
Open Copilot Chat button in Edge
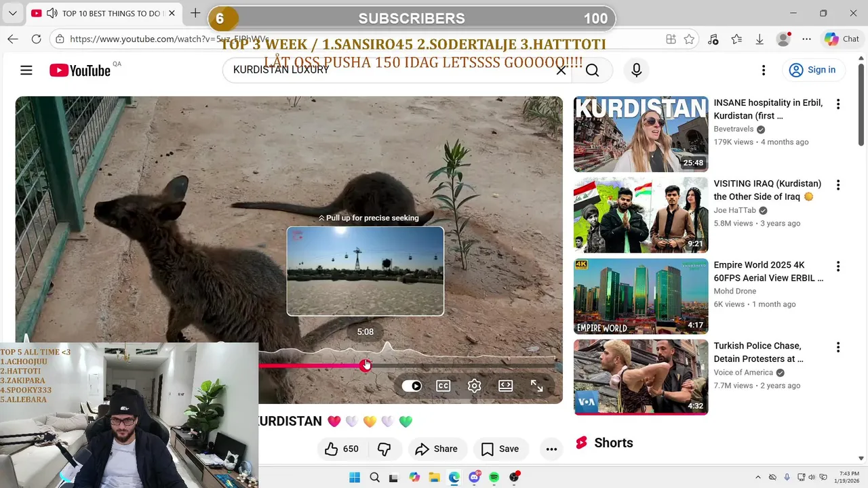[x=842, y=39]
